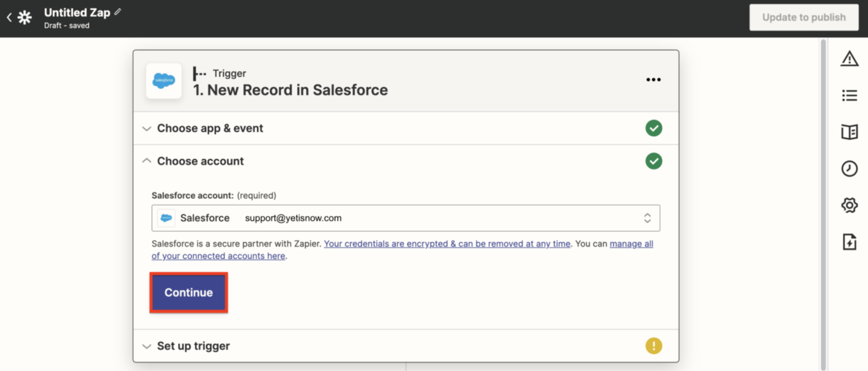Open the trigger step three-dot menu
Image resolution: width=868 pixels, height=371 pixels.
[653, 79]
